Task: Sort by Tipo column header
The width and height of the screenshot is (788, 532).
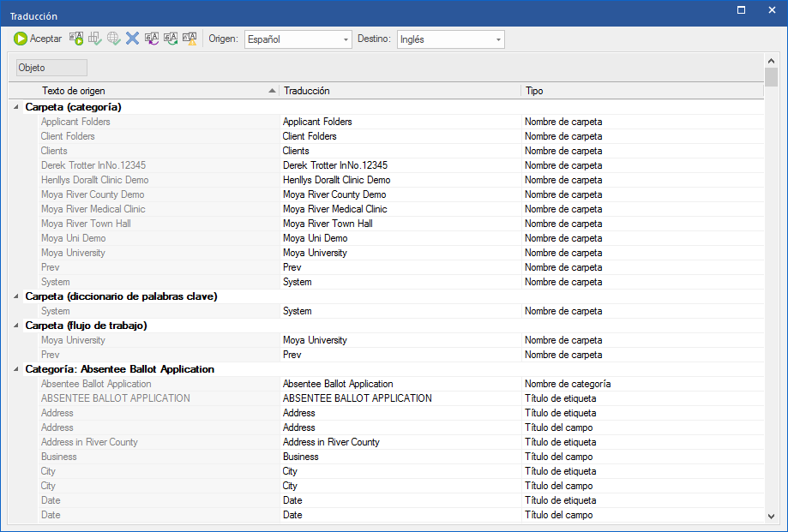Action: point(642,91)
